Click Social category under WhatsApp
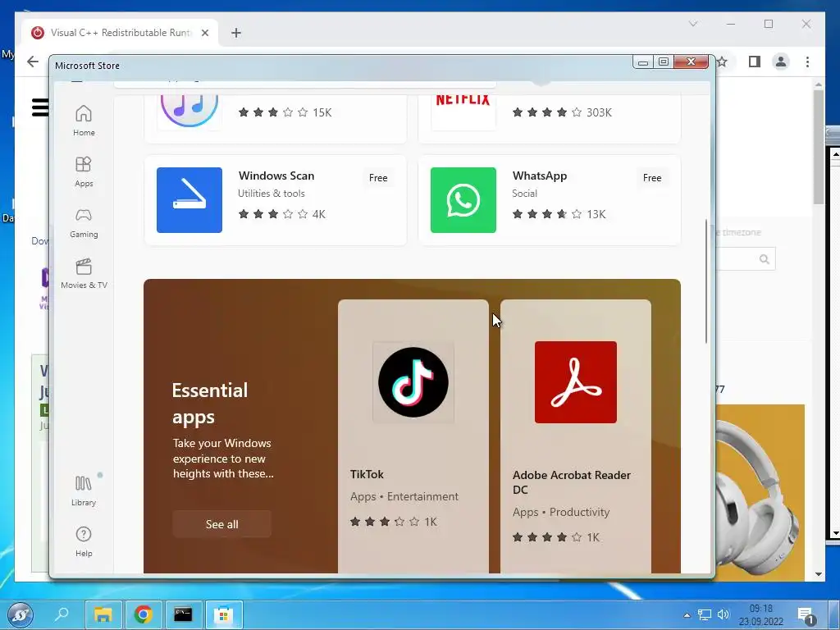The height and width of the screenshot is (630, 840). click(524, 194)
